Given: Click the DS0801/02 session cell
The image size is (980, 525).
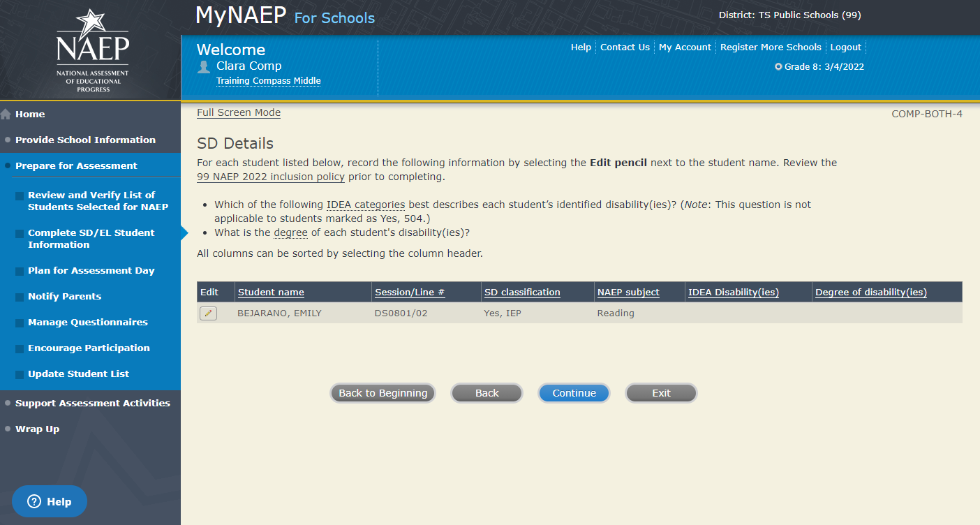Looking at the screenshot, I should point(401,313).
